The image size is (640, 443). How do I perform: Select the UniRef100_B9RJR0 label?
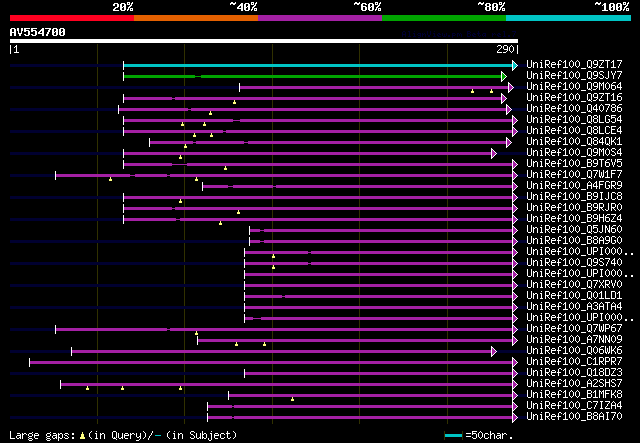(574, 208)
